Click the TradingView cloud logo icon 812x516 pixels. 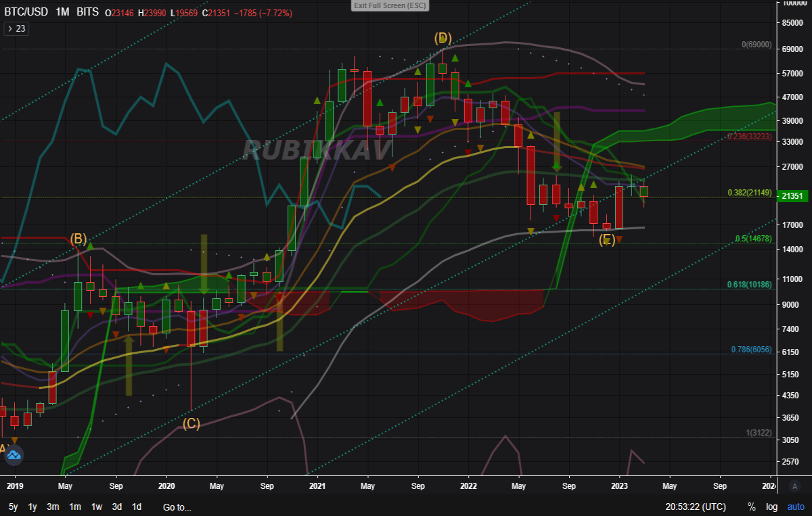[x=14, y=456]
